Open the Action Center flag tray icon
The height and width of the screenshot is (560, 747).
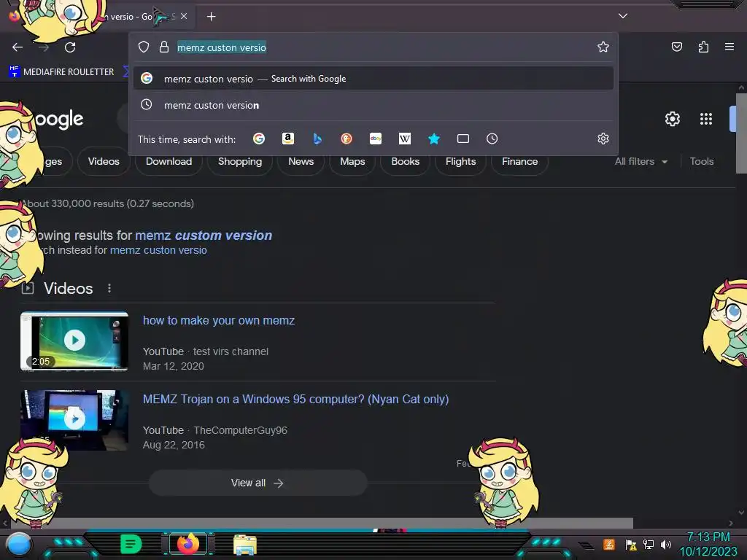(631, 544)
